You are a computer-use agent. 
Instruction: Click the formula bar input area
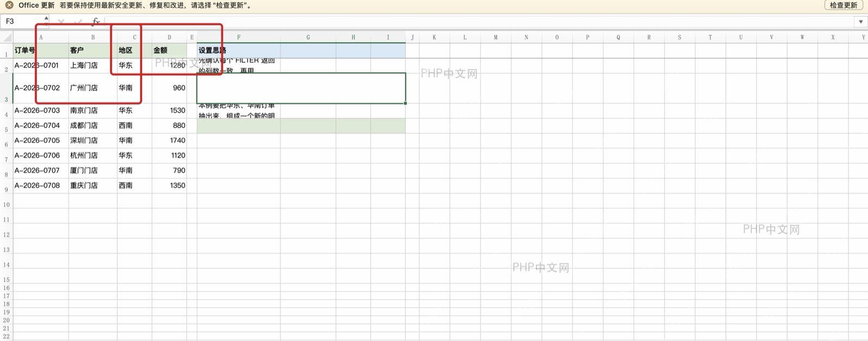pyautogui.click(x=480, y=22)
